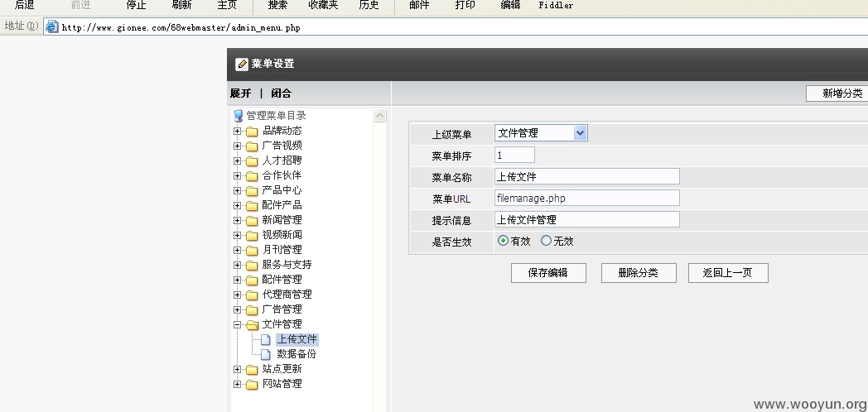The width and height of the screenshot is (868, 412).
Task: Select the 无效 radio button
Action: (x=547, y=241)
